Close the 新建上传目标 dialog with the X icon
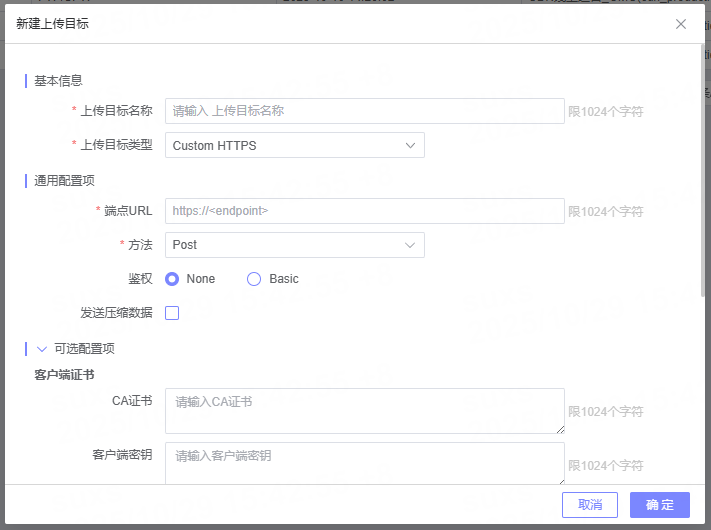 point(681,24)
